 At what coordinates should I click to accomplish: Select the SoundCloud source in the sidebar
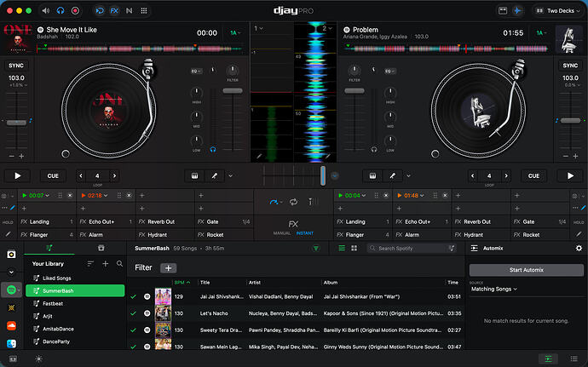point(11,325)
